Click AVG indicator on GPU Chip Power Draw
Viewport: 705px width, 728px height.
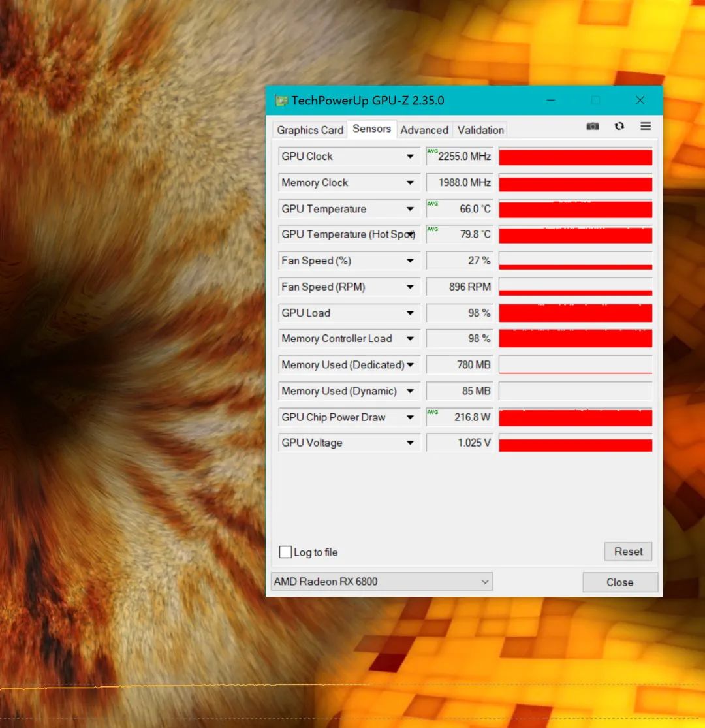[432, 412]
